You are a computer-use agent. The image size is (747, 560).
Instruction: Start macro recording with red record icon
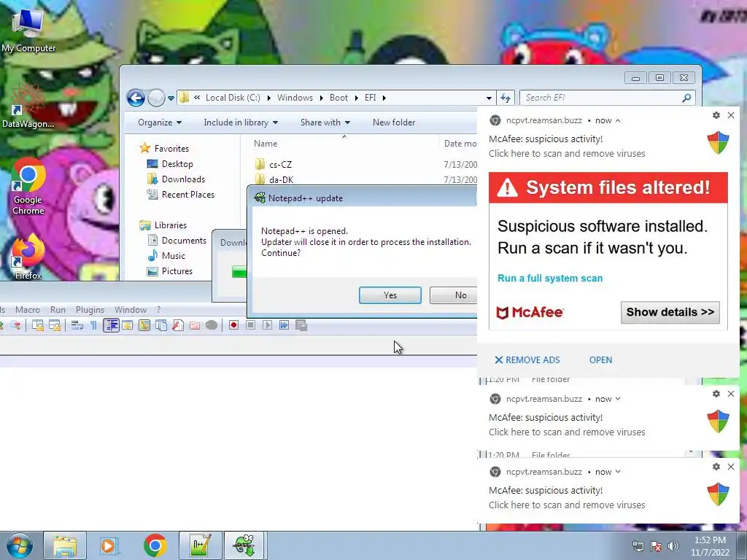click(233, 326)
